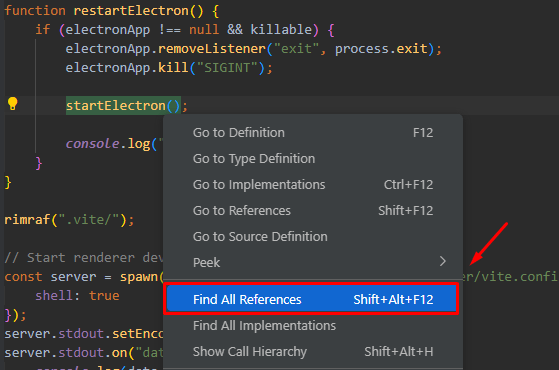Click server.stdout.on call
Screen dimensions: 559x370
(66, 353)
